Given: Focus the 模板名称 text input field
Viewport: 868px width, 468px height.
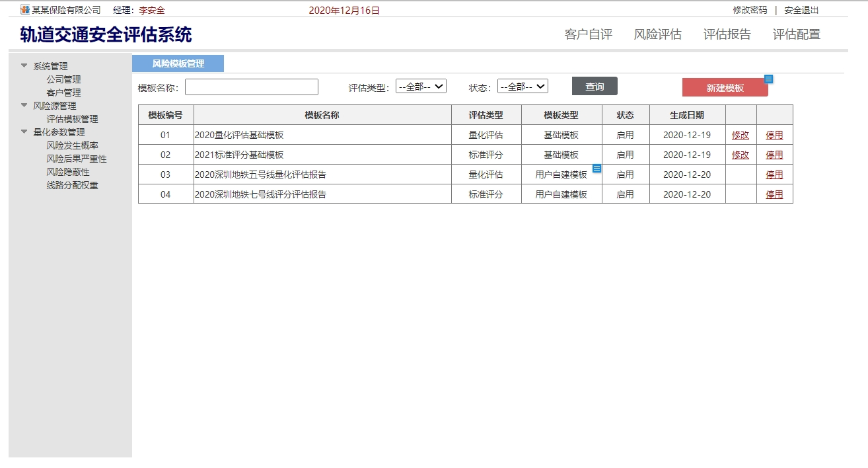Looking at the screenshot, I should tap(251, 87).
